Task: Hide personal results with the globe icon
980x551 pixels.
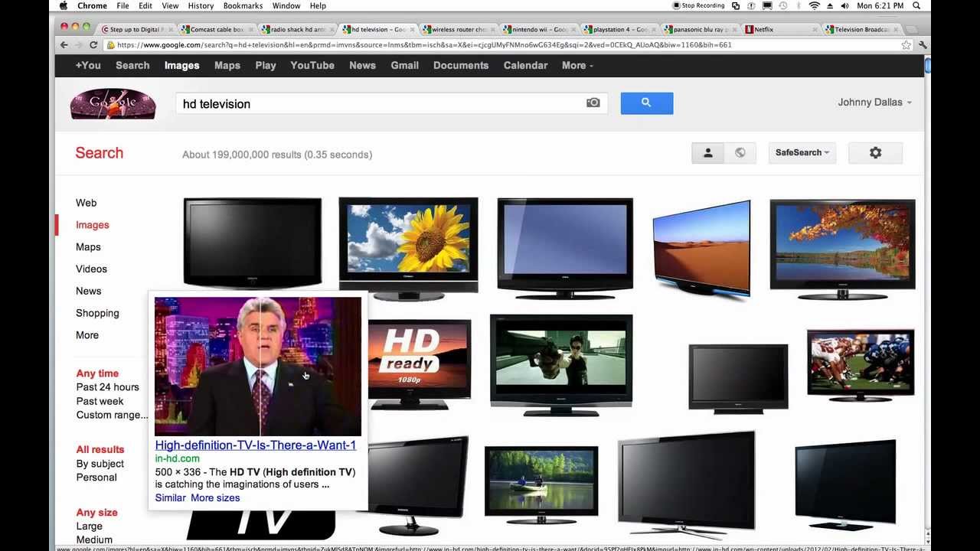Action: click(740, 153)
